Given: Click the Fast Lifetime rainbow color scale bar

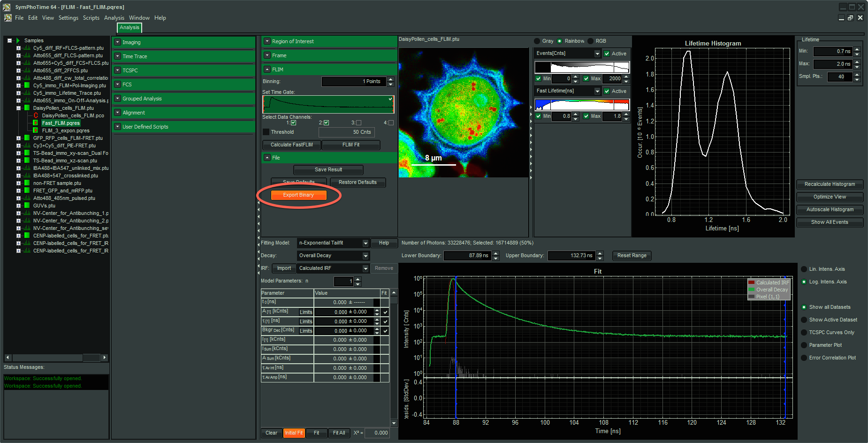Looking at the screenshot, I should pos(582,105).
